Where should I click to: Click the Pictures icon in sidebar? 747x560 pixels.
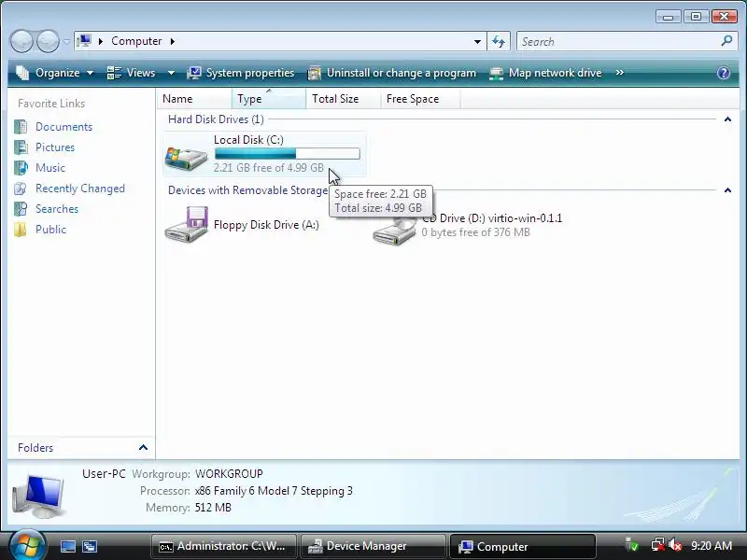pyautogui.click(x=21, y=147)
